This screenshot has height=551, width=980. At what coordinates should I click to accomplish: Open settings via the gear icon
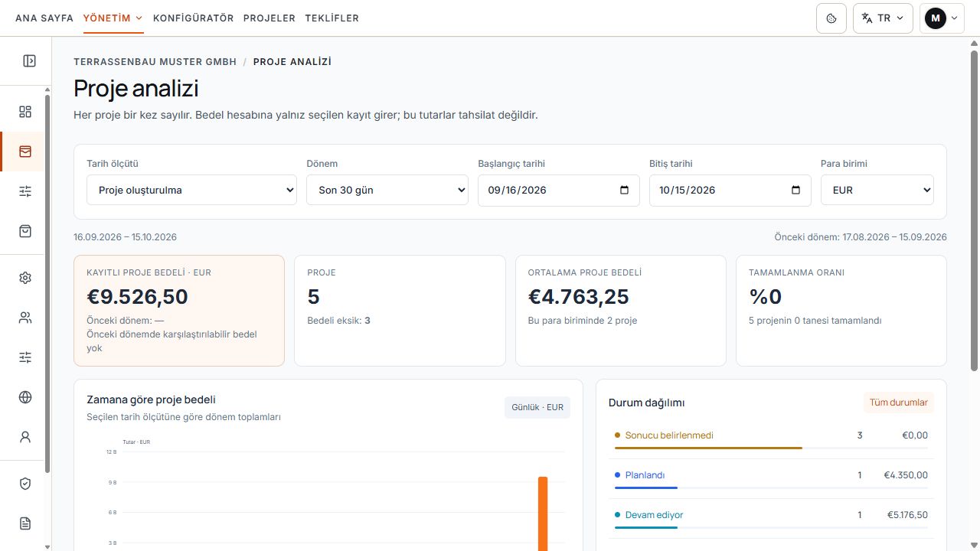click(x=25, y=278)
